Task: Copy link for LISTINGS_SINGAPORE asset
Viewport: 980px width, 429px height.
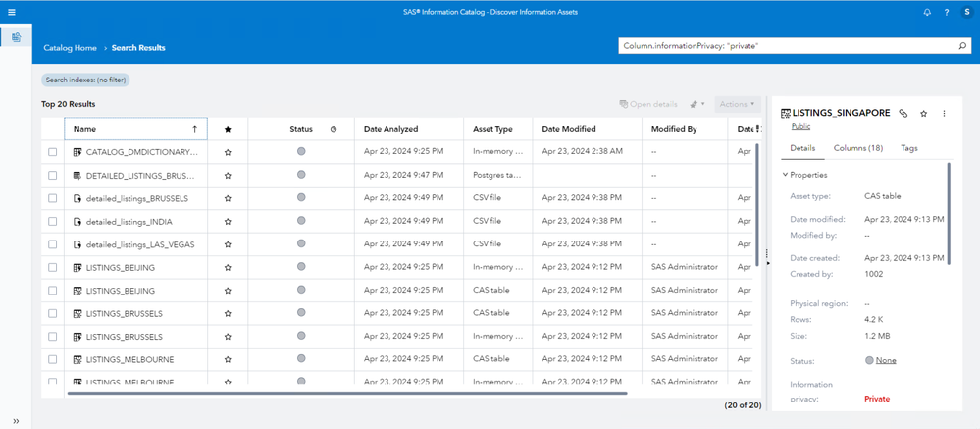Action: [x=903, y=114]
